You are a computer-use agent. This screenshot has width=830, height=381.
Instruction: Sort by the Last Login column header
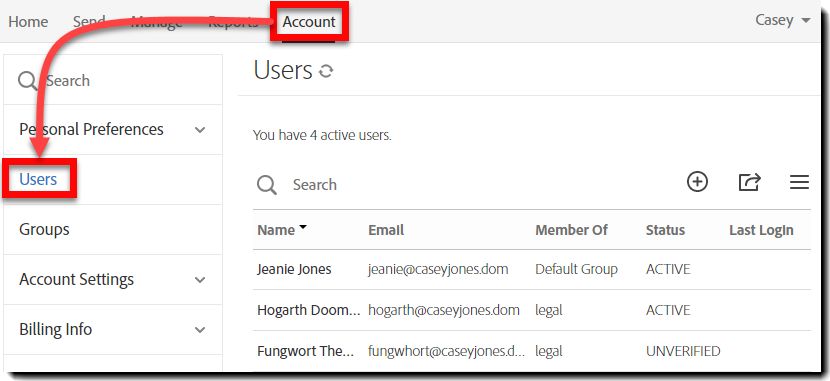pos(761,230)
